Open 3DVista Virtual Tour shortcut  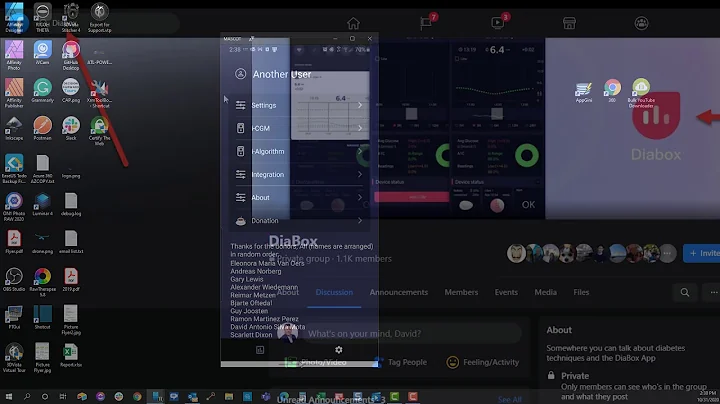point(14,358)
